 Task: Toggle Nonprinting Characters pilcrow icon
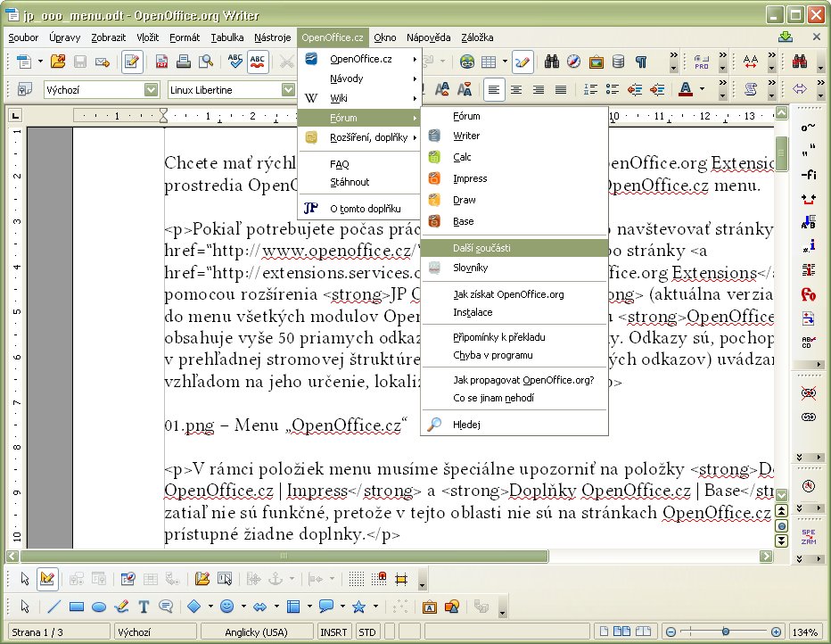pos(641,62)
